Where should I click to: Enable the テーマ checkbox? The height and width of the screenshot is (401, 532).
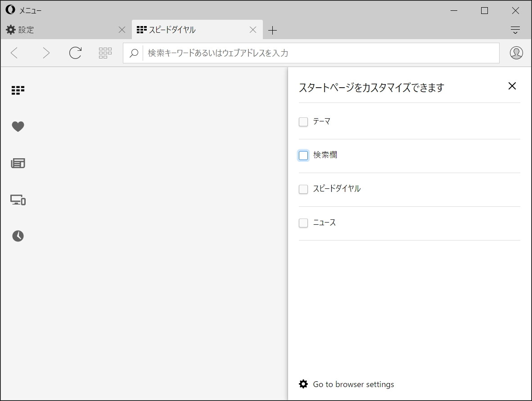coord(303,121)
